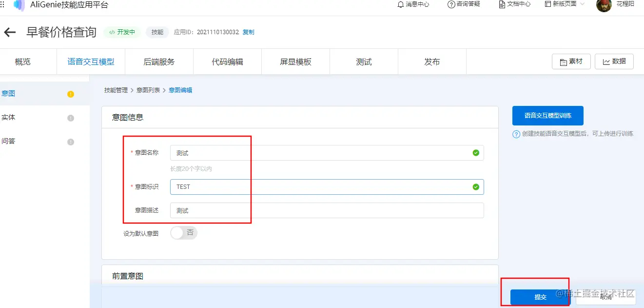Click the green checkmark in 意图标识 field
Viewport: 644px width, 308px height.
[476, 186]
